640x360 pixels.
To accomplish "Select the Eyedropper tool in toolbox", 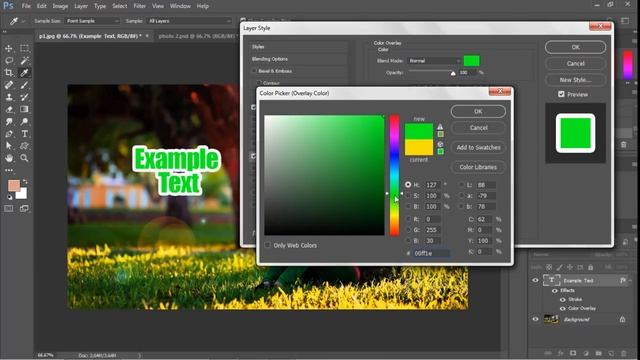I will (x=24, y=73).
